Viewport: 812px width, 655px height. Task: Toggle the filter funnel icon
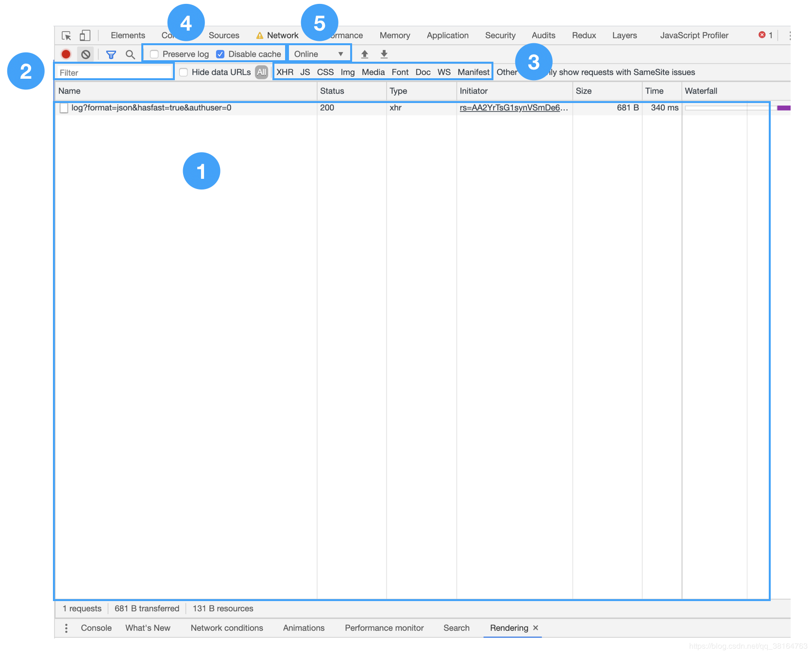(111, 54)
